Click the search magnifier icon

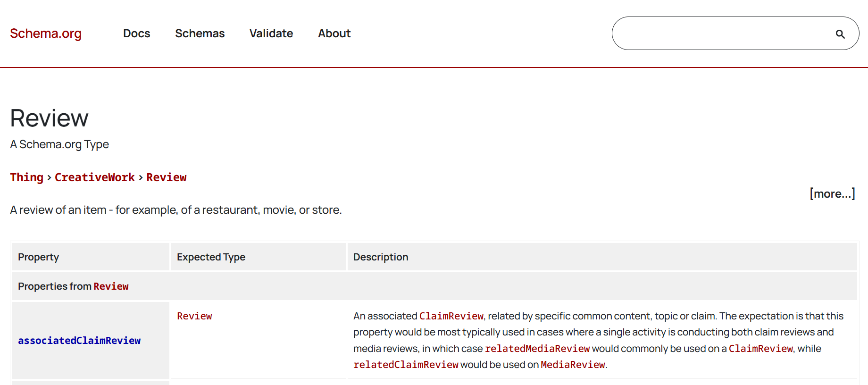pos(840,34)
